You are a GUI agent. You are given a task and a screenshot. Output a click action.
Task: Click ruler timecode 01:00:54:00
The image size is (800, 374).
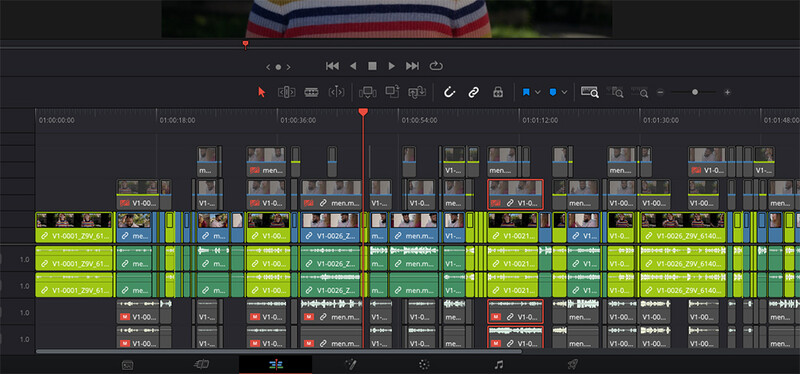pos(419,121)
